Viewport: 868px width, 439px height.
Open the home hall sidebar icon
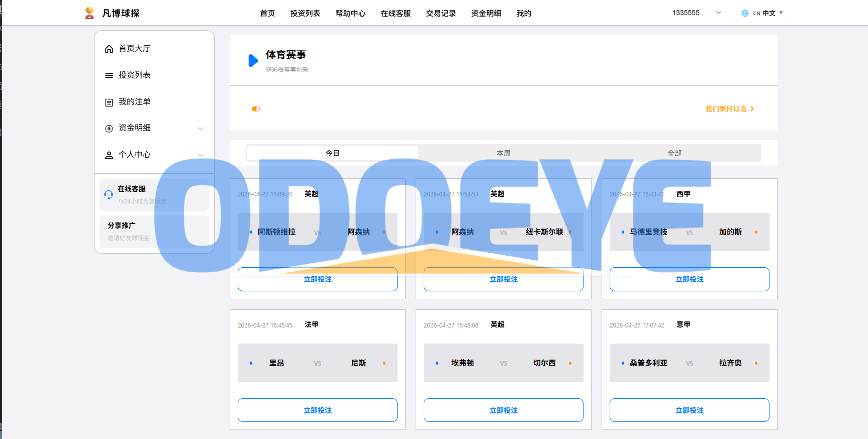[109, 49]
